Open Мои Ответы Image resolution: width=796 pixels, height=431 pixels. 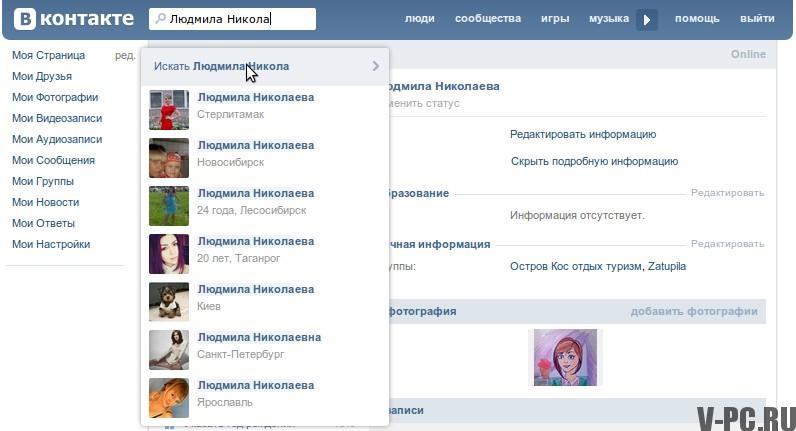pos(44,223)
